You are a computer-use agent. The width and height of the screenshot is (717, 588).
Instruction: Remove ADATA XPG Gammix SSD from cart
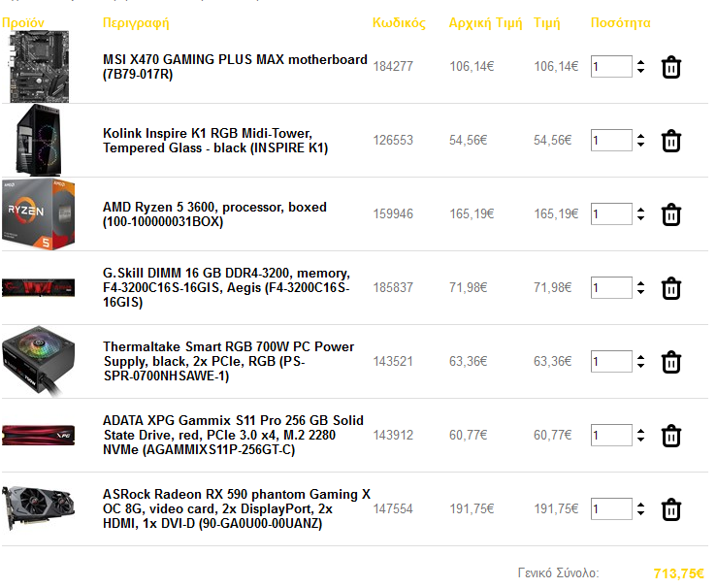[x=670, y=436]
